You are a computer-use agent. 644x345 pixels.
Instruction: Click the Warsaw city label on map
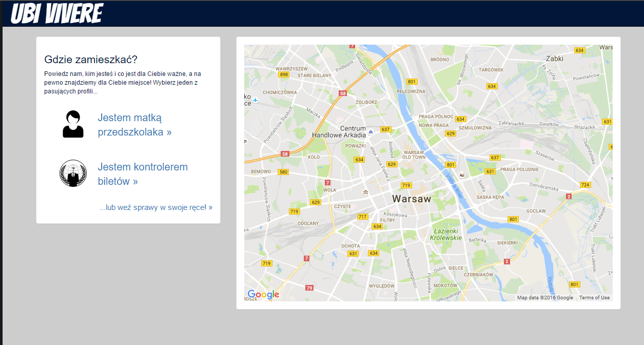click(412, 199)
